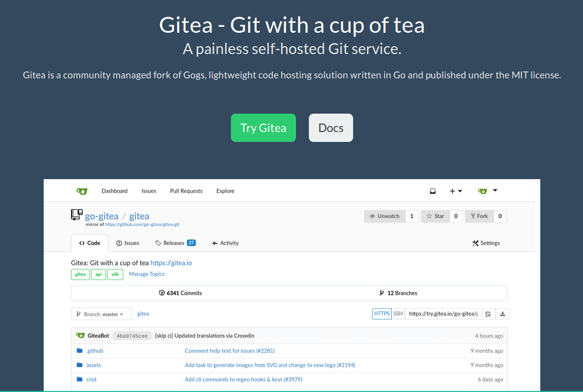
Task: Open commit Comment help text for issues
Action: (230, 351)
